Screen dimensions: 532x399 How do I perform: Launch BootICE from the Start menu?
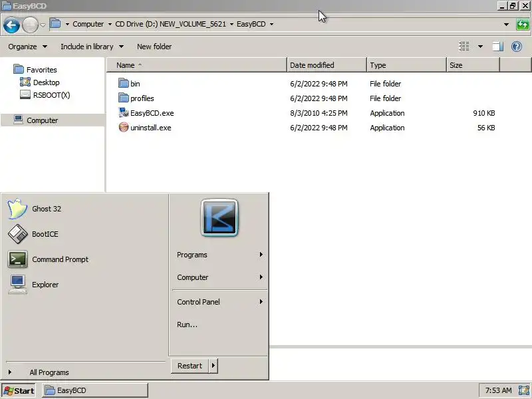(33, 234)
